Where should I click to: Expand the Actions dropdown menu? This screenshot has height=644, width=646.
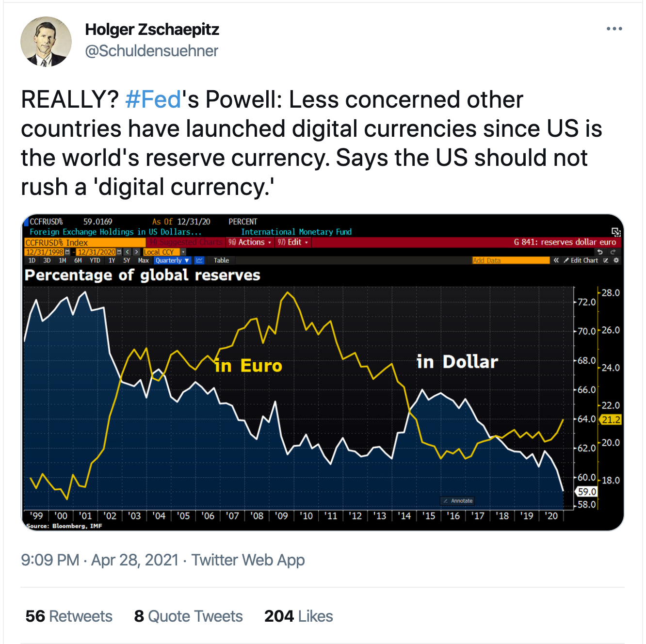tap(250, 242)
